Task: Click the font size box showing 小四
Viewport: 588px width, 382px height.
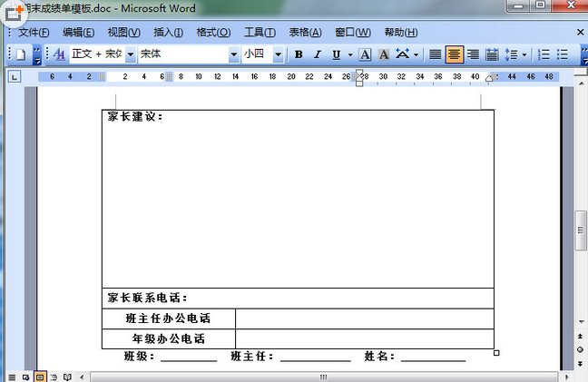Action: 257,54
